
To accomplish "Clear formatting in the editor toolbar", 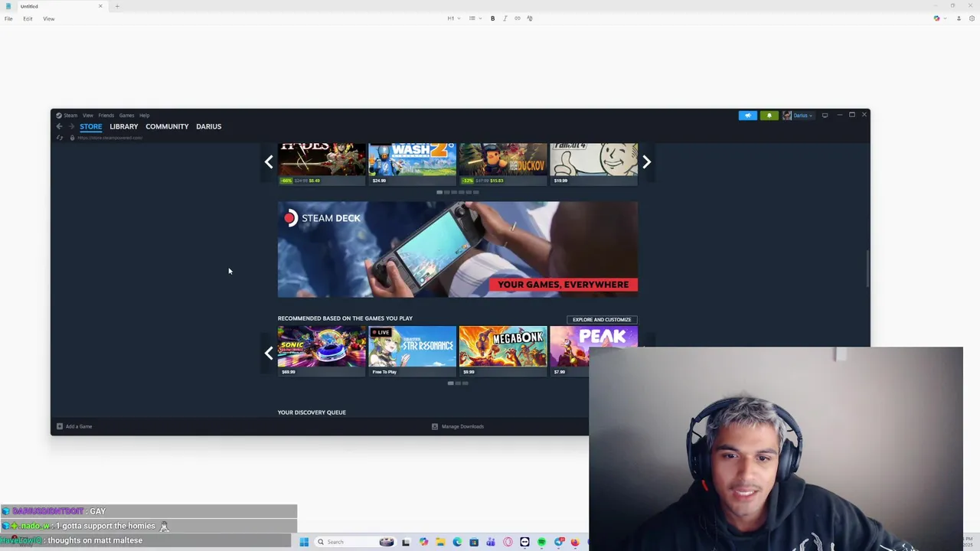I will pos(529,18).
